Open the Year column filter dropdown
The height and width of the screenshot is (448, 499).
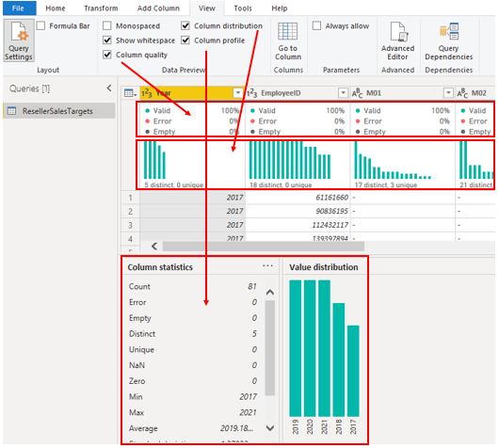click(x=237, y=93)
